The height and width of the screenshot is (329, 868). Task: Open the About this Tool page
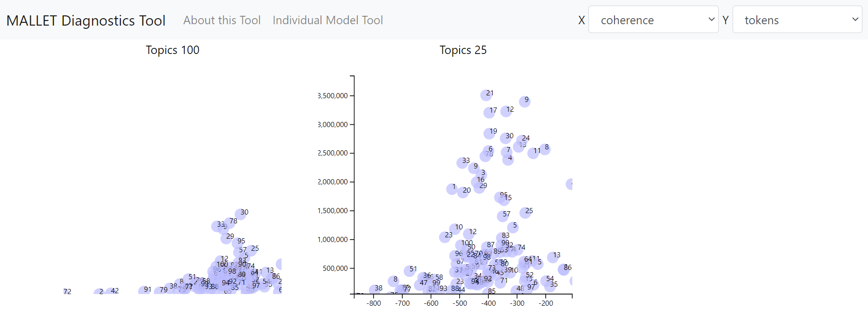(x=221, y=20)
